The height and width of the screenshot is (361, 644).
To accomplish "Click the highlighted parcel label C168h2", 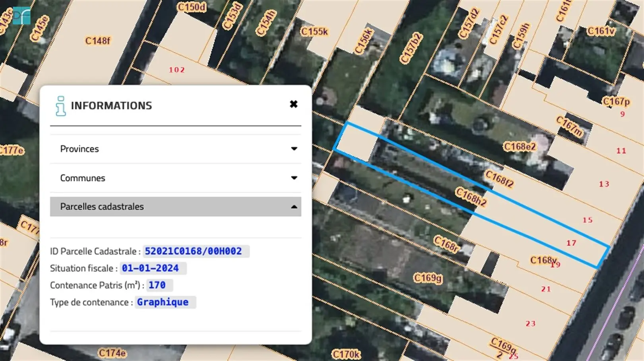I will coord(471,197).
